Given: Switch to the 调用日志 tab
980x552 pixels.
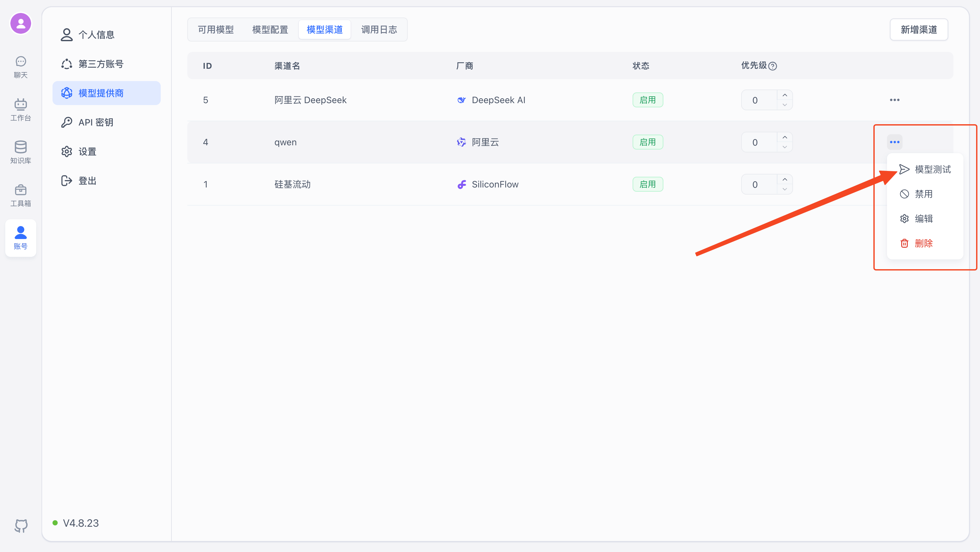Looking at the screenshot, I should (x=379, y=29).
